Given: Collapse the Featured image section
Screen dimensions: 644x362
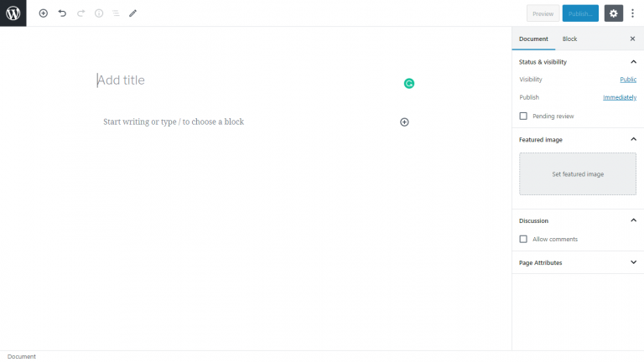Looking at the screenshot, I should coord(633,140).
